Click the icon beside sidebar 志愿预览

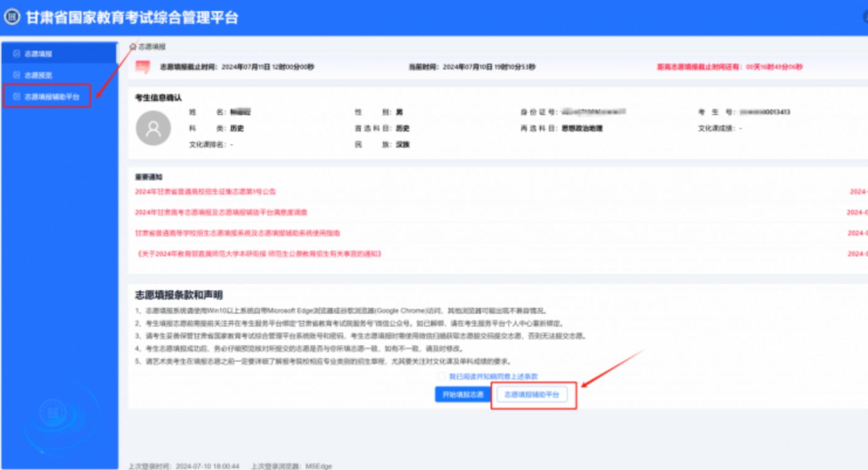[17, 75]
